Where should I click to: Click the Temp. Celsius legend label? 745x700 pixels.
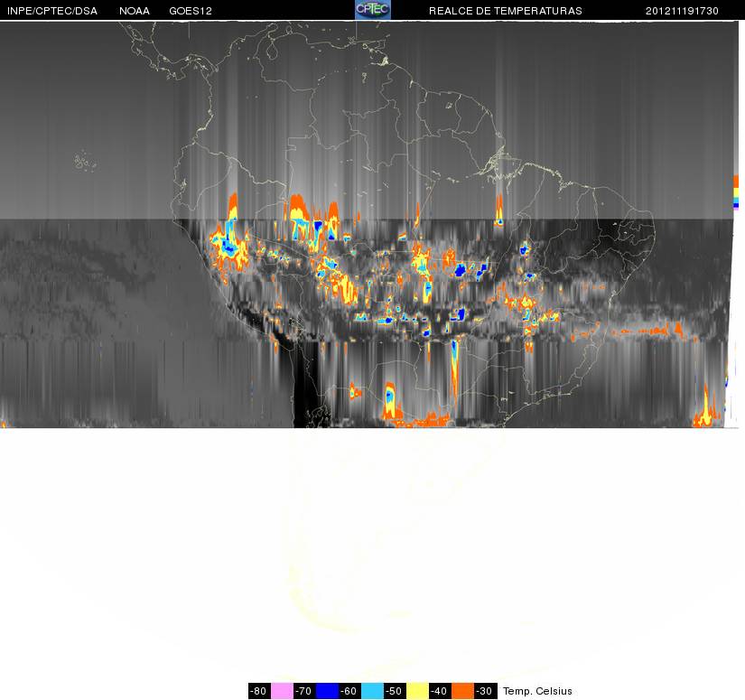coord(537,691)
